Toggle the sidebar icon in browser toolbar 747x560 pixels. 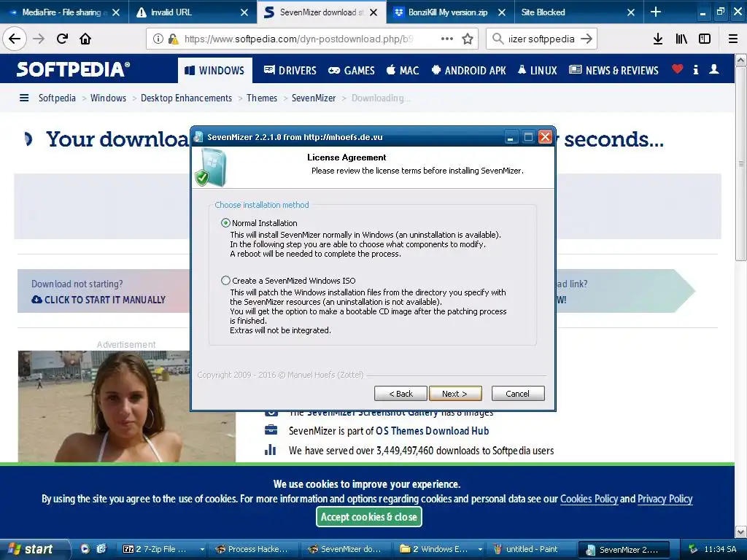point(705,39)
